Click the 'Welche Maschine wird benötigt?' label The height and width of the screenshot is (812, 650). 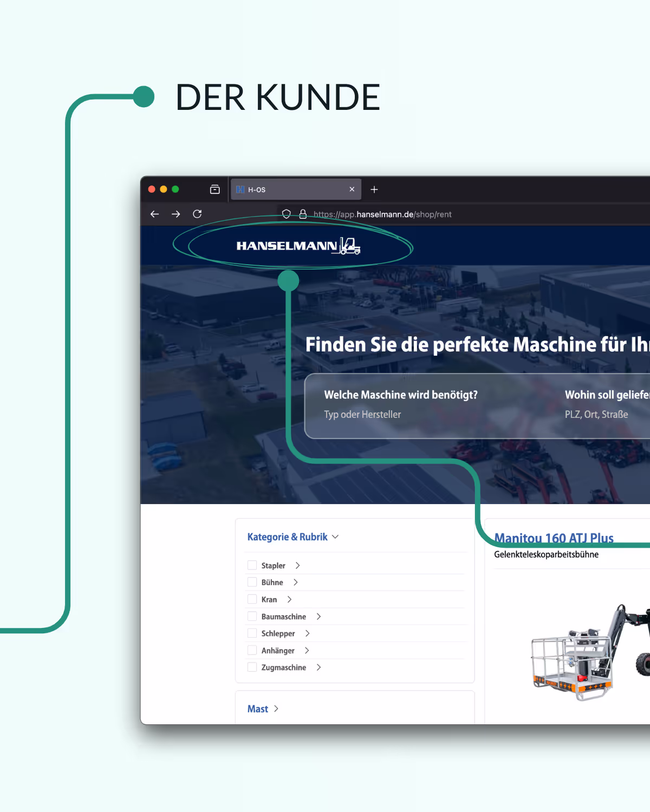401,395
